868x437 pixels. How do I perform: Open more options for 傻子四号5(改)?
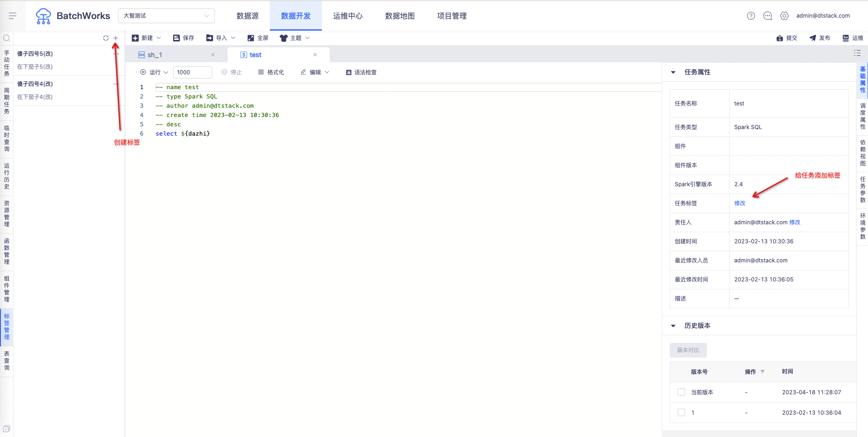pyautogui.click(x=116, y=54)
